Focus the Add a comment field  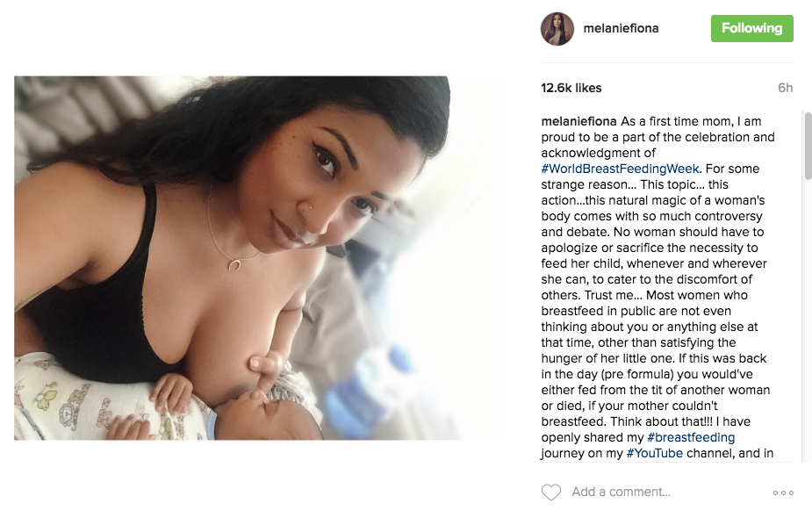621,492
